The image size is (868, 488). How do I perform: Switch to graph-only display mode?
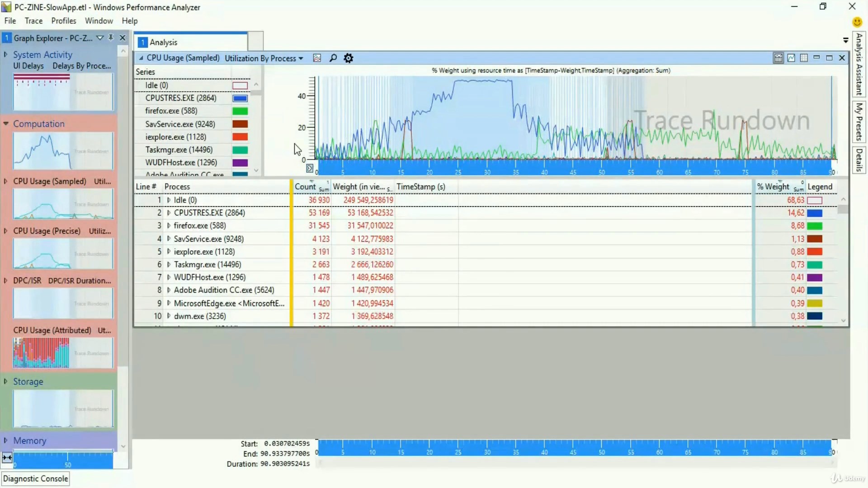click(791, 58)
